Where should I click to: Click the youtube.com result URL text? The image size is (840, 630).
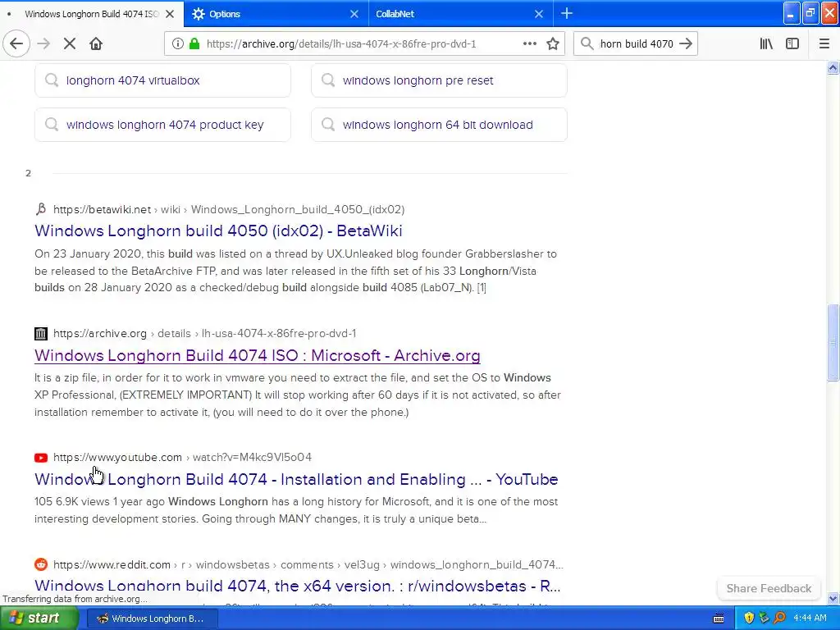point(182,457)
